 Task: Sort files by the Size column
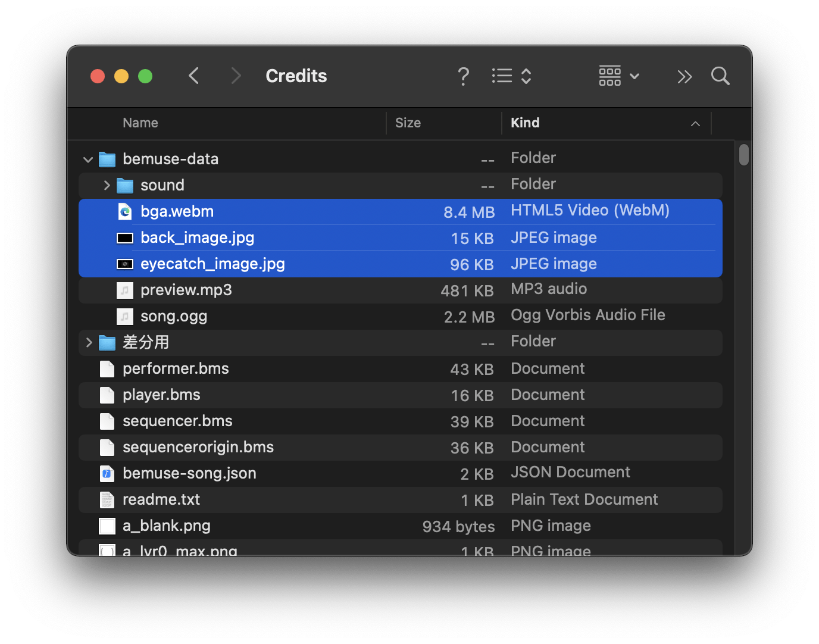pos(408,123)
